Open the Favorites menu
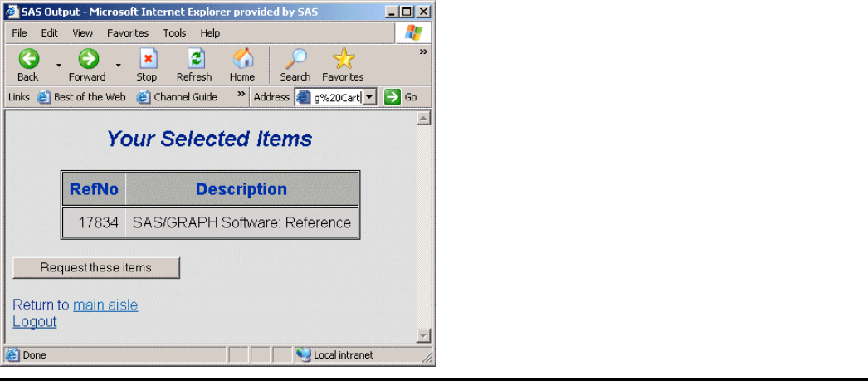This screenshot has width=868, height=381. [128, 33]
